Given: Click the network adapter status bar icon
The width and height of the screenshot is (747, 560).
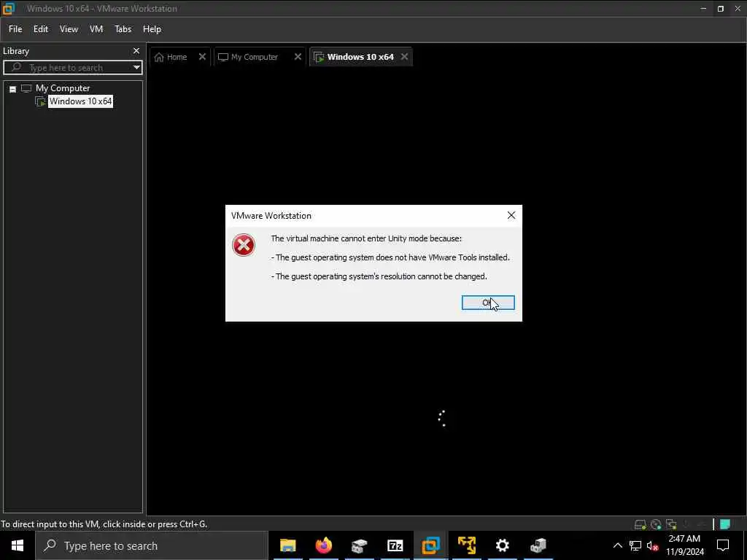Looking at the screenshot, I should coord(671,525).
